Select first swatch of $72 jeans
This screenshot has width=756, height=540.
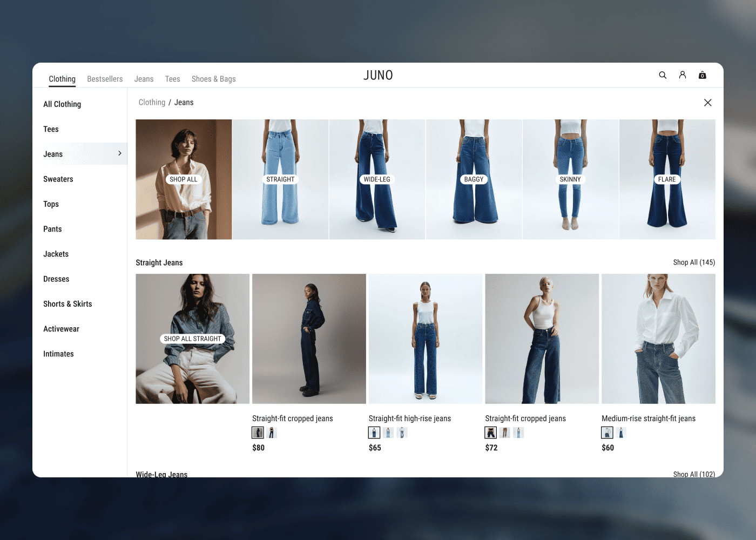[x=491, y=433]
